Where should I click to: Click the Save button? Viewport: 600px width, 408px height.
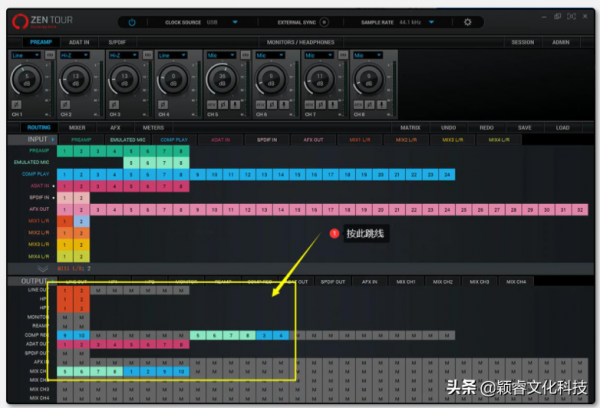coord(524,128)
